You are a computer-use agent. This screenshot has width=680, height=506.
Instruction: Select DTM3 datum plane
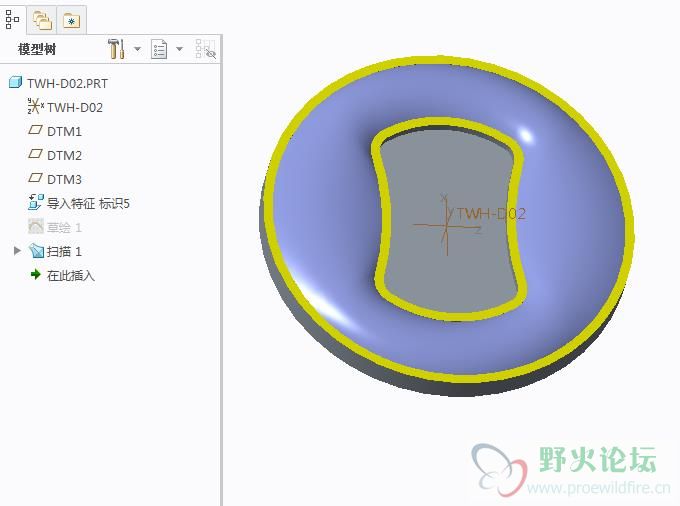tap(64, 179)
